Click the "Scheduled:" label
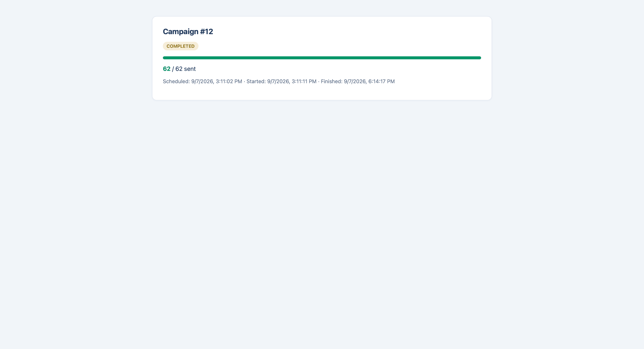 pos(176,81)
